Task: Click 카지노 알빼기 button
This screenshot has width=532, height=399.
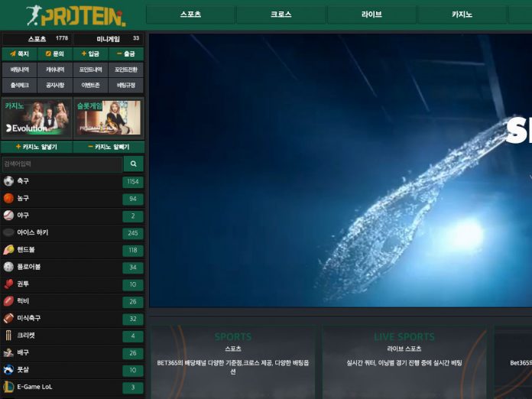Action: pos(109,147)
